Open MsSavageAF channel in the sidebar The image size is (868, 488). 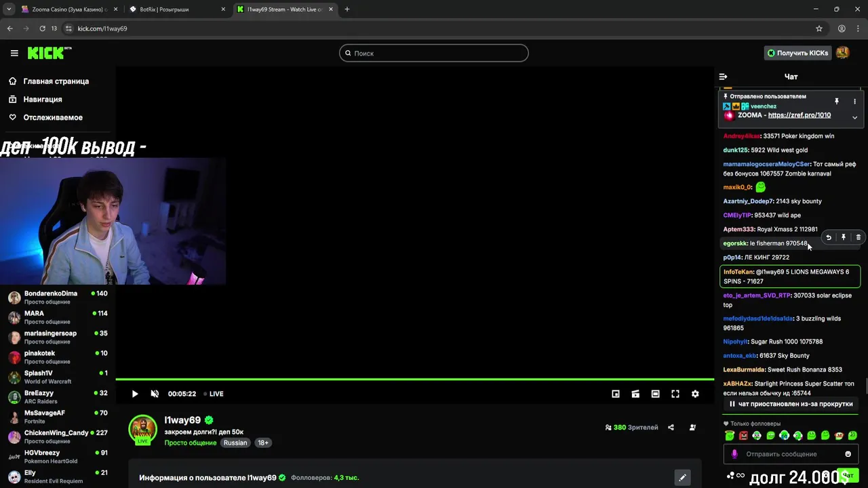pyautogui.click(x=58, y=418)
